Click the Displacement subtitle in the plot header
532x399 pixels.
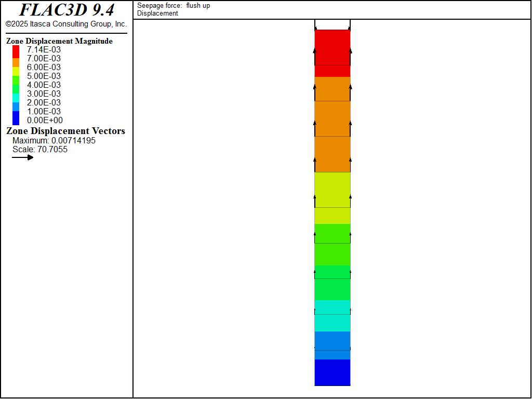157,14
